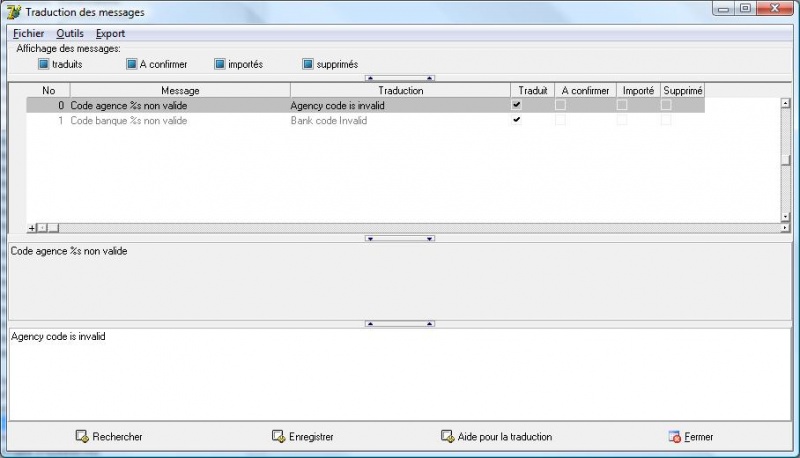Click the horizontal scrollbar right arrow
This screenshot has width=800, height=458.
(785, 227)
